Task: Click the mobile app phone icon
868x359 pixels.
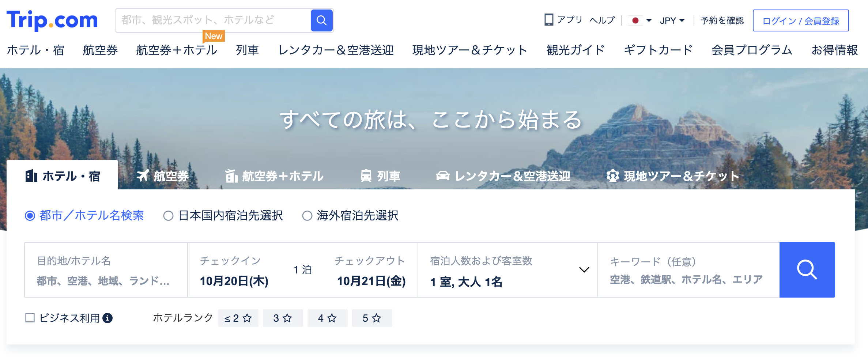Action: click(549, 20)
